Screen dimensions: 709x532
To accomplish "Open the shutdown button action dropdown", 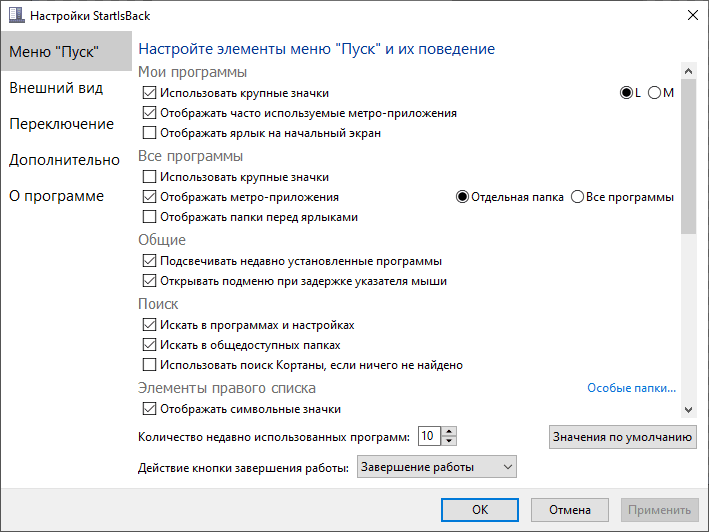I will pyautogui.click(x=436, y=466).
